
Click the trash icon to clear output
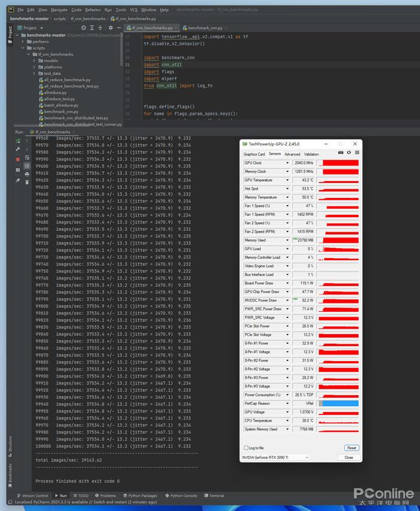point(27,182)
